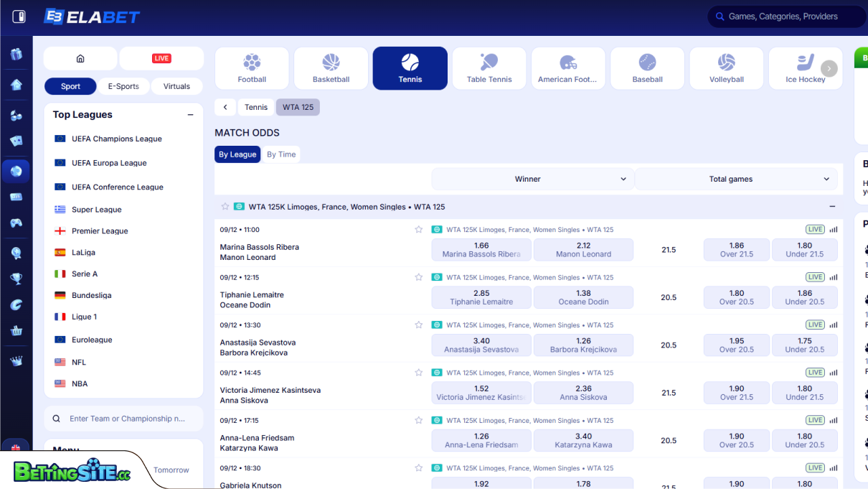This screenshot has width=868, height=489.
Task: Select the Table Tennis sport tab
Action: tap(489, 67)
